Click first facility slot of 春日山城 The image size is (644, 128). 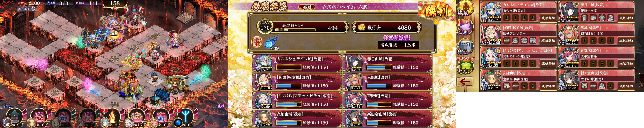point(584,18)
